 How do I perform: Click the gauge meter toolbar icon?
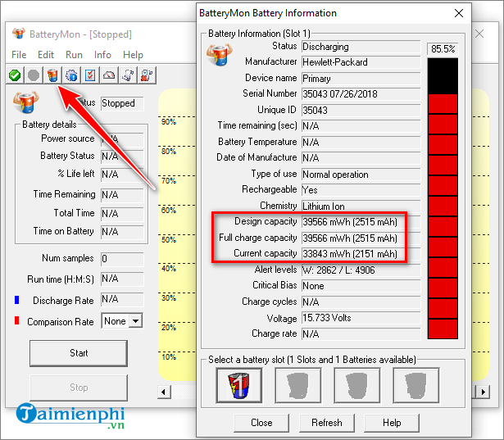tap(109, 75)
